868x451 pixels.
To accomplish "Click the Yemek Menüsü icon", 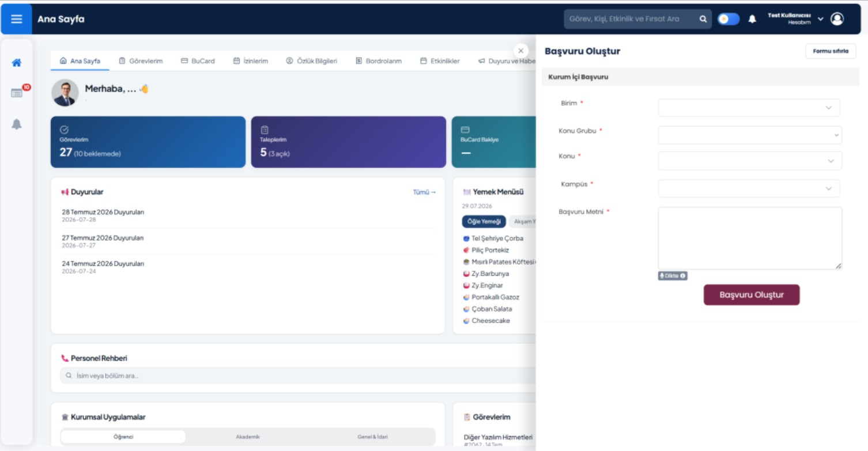I will (467, 192).
